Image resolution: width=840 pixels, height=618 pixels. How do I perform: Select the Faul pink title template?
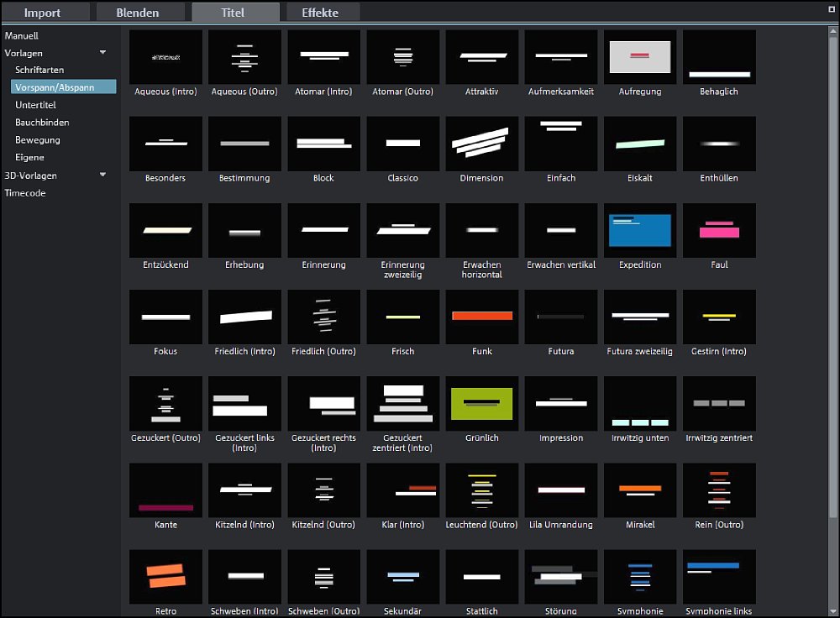pos(718,230)
